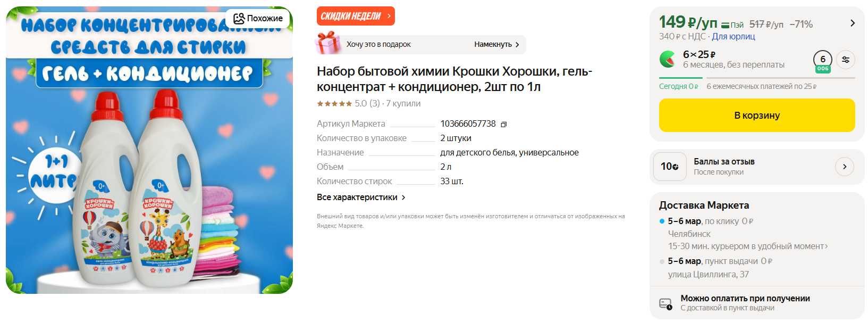The image size is (868, 321).
Task: Select the 6-month installment term badge
Action: point(822,61)
